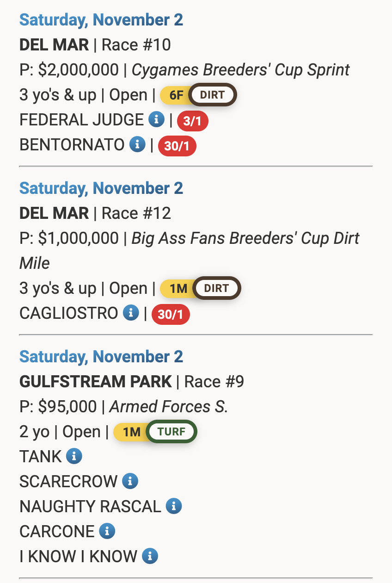Select Cygames Breeders' Cup Sprint race name

coord(240,70)
